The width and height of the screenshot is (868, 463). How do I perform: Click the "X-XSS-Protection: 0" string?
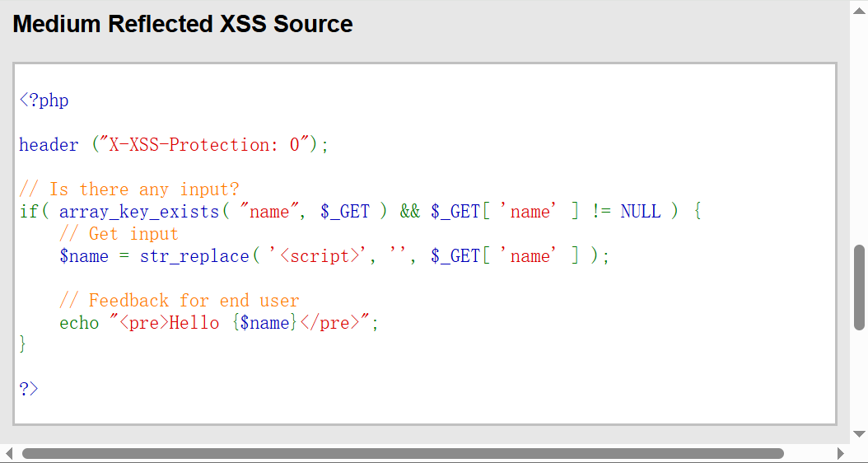pos(204,145)
